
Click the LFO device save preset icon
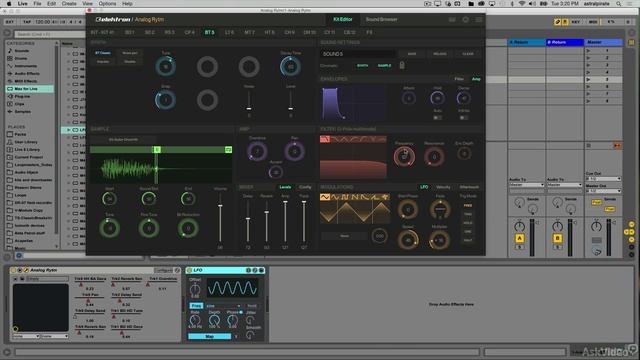coord(261,270)
